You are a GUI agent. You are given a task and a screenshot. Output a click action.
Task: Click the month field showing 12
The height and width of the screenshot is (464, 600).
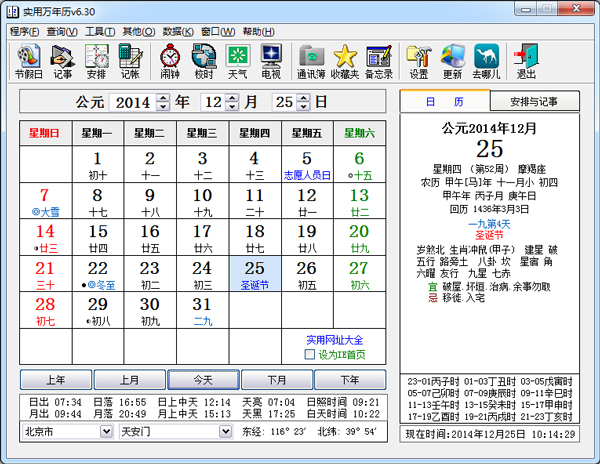click(214, 102)
